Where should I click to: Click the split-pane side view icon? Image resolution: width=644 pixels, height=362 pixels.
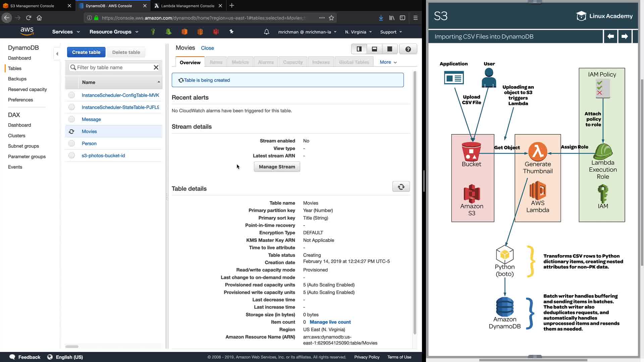pyautogui.click(x=359, y=49)
